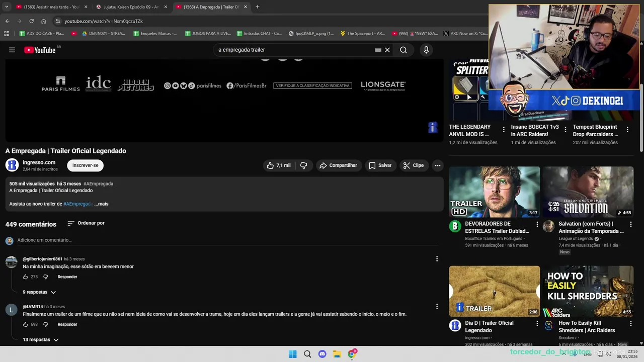Like gilbertojunior6361's comment
644x362 pixels.
[26, 277]
